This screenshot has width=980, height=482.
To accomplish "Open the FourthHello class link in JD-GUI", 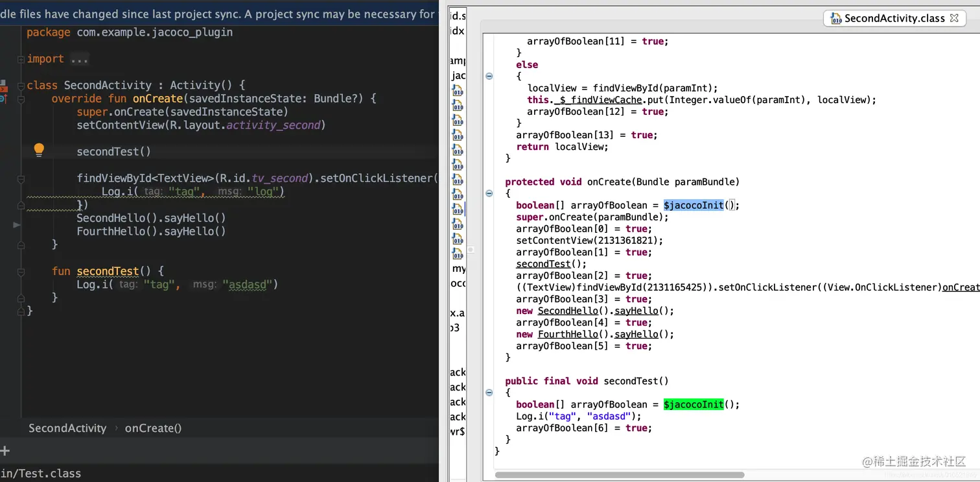I will pos(568,334).
